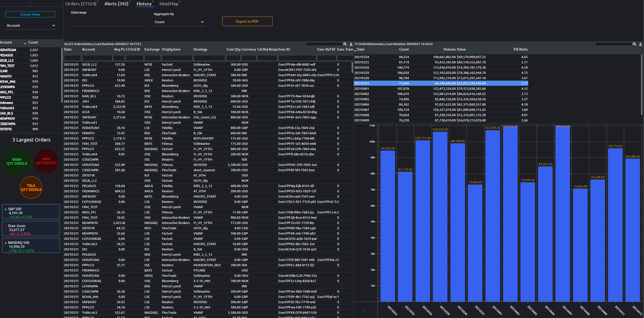The height and width of the screenshot is (318, 644).
Task: Click the SEGB_LL2 SUBmarine order row
Action: pyautogui.click(x=207, y=64)
